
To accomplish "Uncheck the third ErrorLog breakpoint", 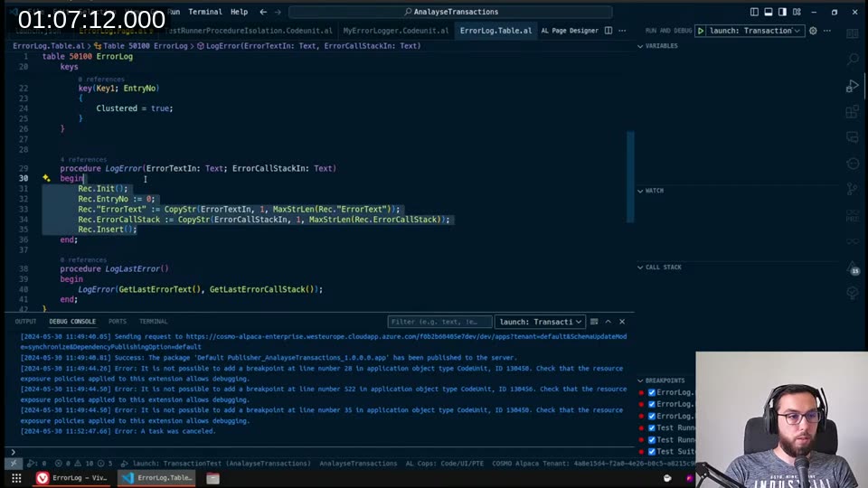I will [x=652, y=416].
